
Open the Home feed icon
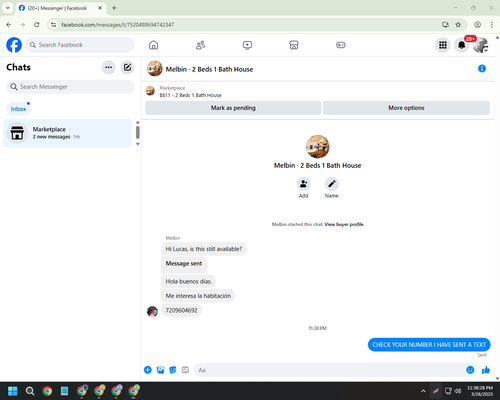point(153,45)
